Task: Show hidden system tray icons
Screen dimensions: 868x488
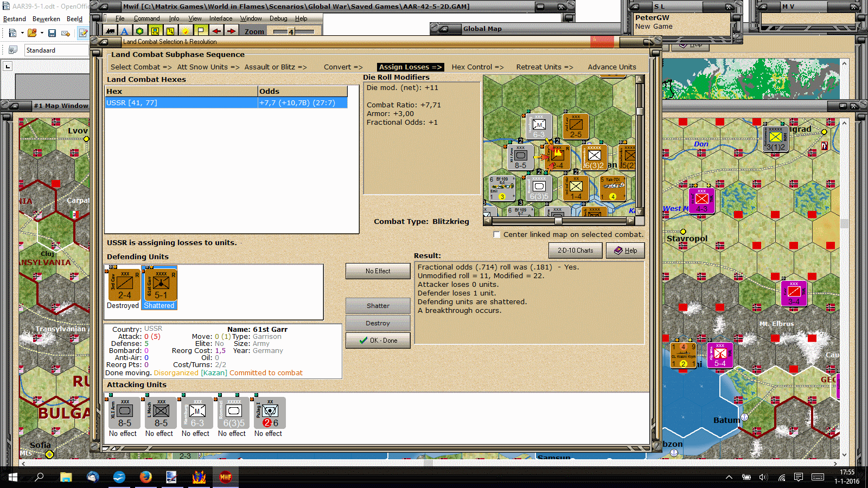Action: pyautogui.click(x=729, y=477)
